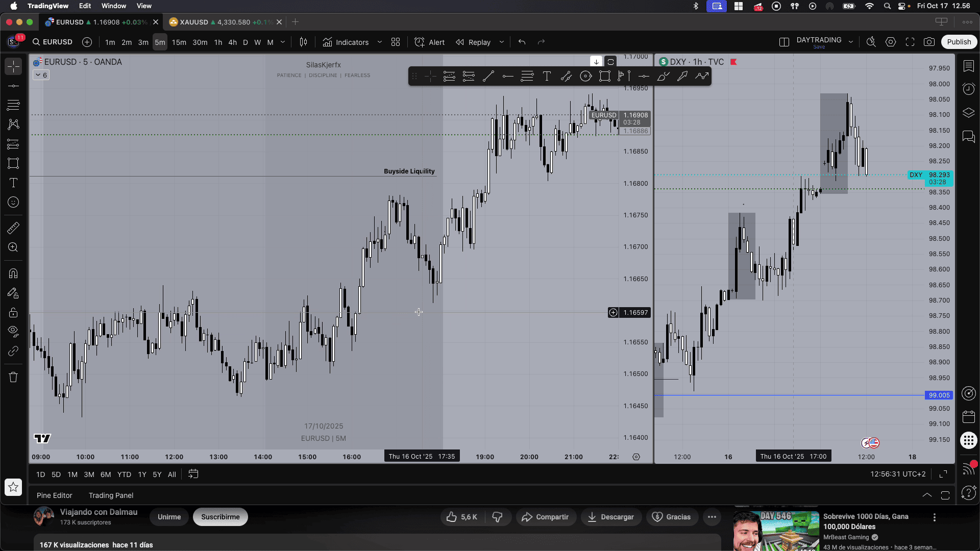
Task: Open the Pine Editor panel
Action: [54, 495]
